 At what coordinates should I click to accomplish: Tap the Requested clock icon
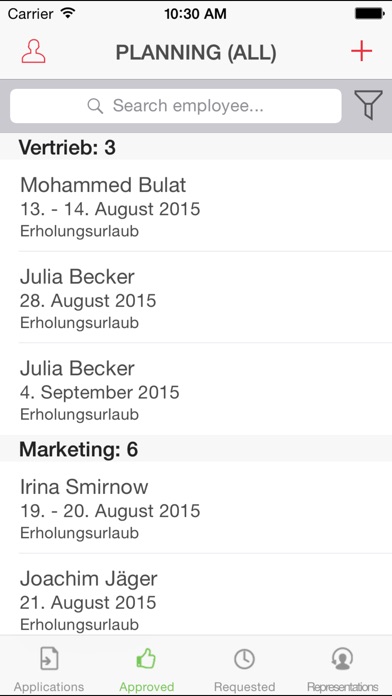tap(244, 659)
